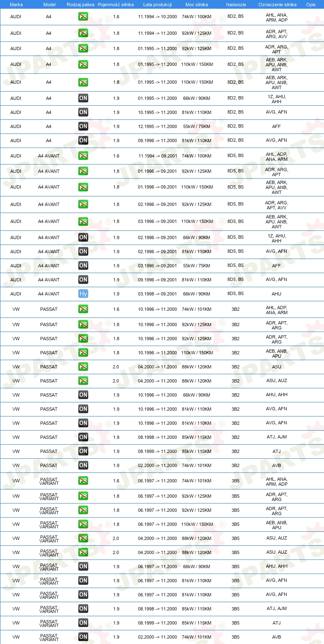The image size is (324, 644).
Task: Click the Marka column header
Action: (x=16, y=5)
